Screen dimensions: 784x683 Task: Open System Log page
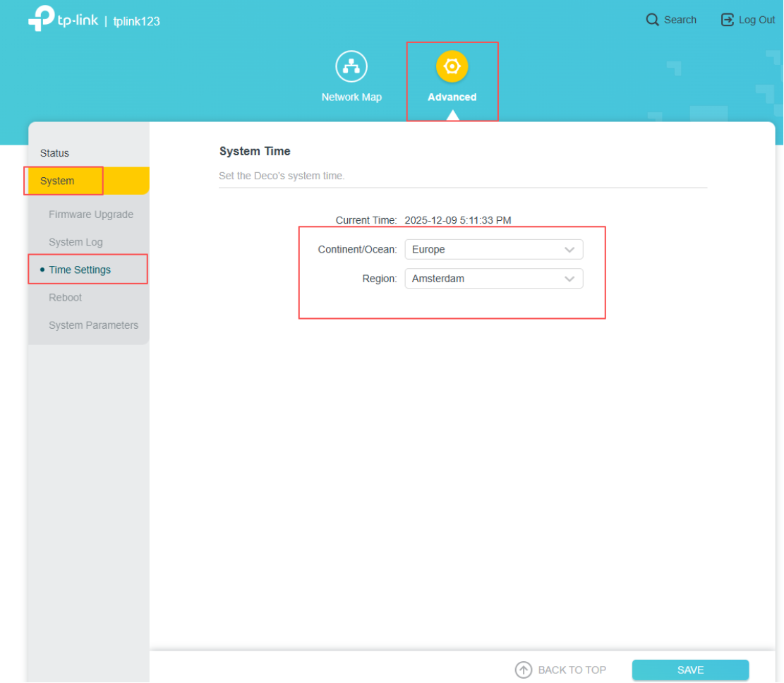tap(76, 242)
